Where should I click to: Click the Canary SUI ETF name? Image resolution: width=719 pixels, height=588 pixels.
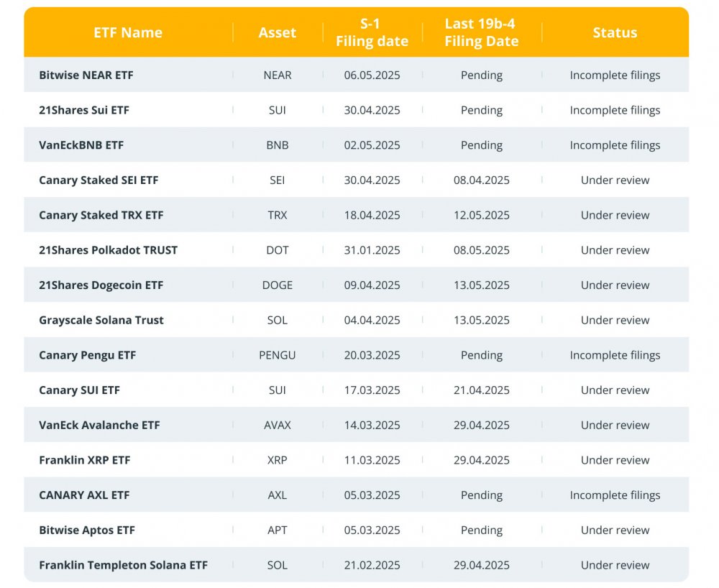[79, 390]
